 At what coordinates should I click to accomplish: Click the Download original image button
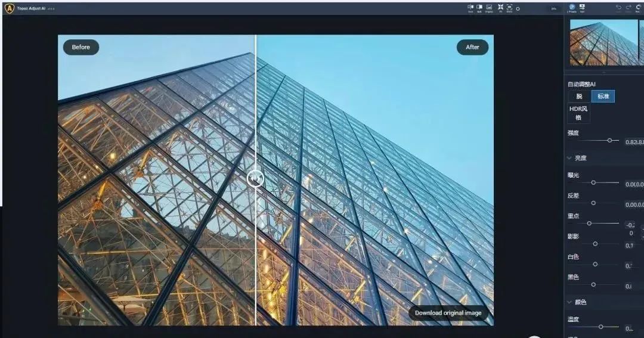click(x=447, y=313)
